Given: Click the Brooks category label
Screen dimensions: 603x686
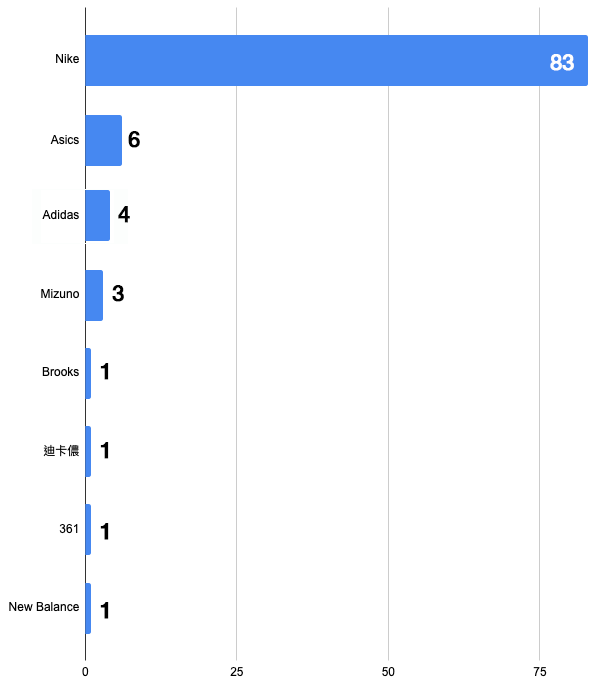Looking at the screenshot, I should coord(60,372).
